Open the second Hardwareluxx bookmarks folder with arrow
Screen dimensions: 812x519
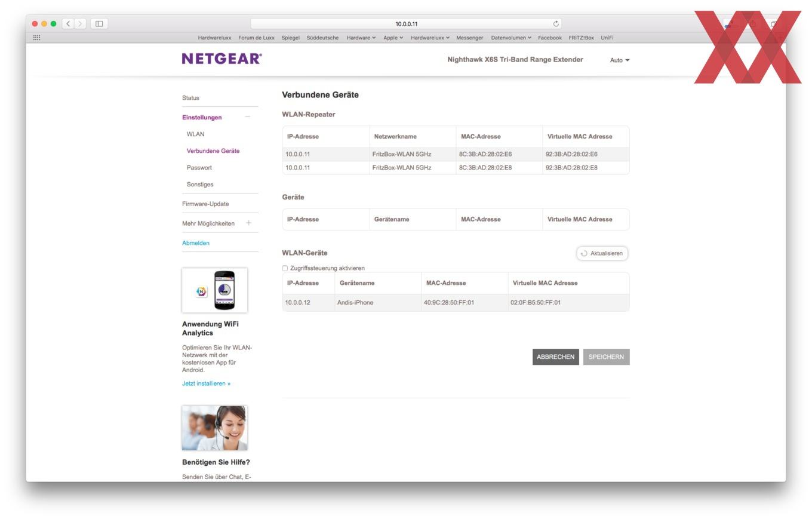click(430, 38)
